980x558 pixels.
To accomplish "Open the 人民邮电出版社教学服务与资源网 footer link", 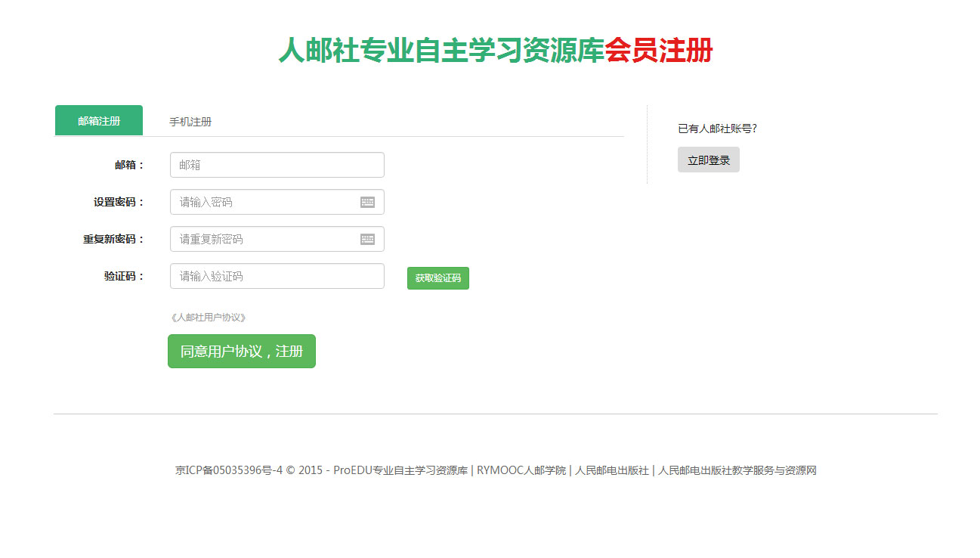I will coord(737,470).
